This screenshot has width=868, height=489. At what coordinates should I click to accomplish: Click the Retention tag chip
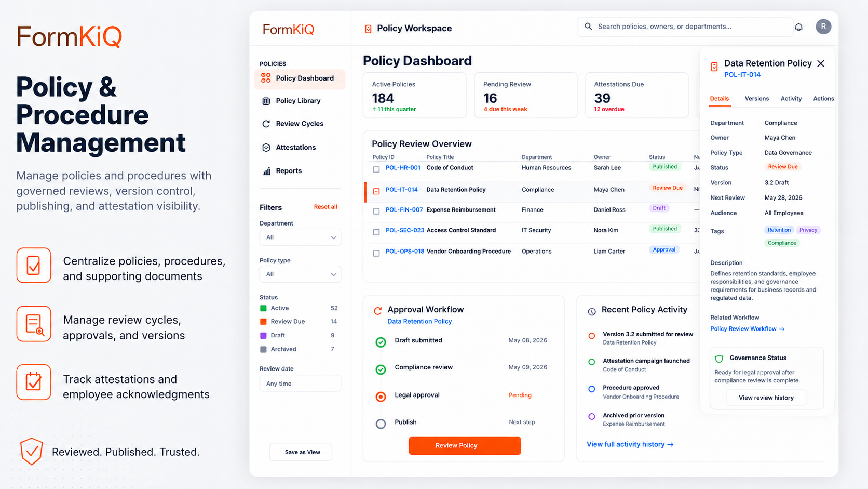[x=779, y=230]
